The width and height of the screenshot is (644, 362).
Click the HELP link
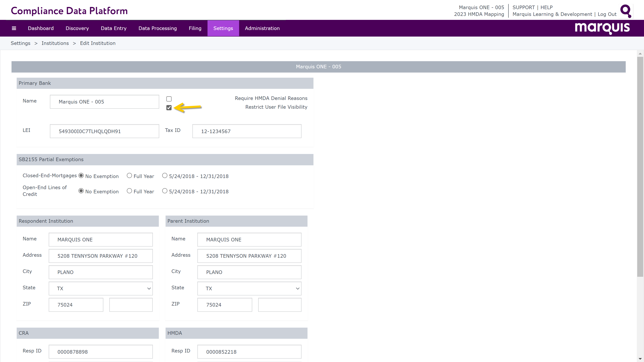[x=546, y=7]
